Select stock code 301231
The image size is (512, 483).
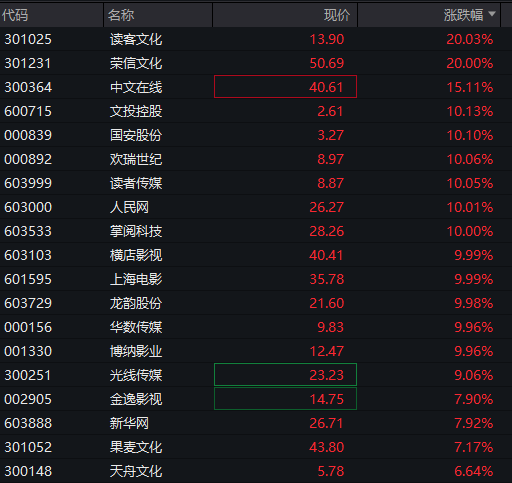[28, 63]
